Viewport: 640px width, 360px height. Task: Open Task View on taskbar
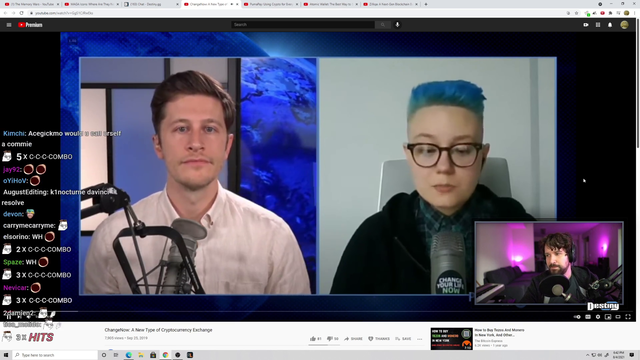(116, 355)
